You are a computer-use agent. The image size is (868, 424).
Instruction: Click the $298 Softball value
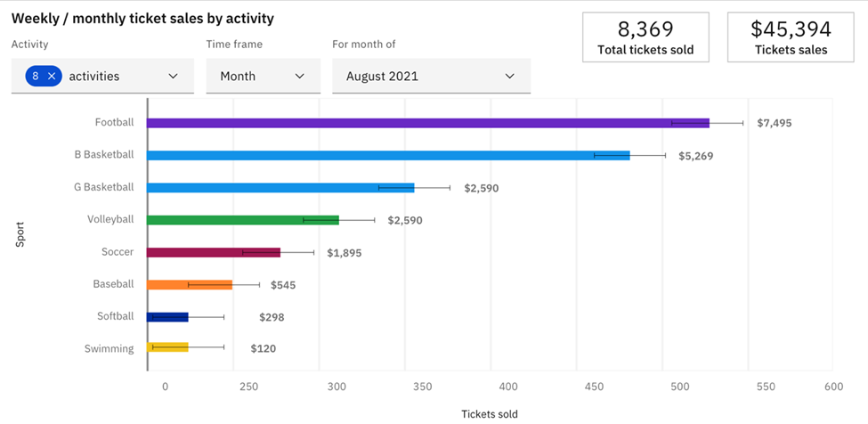coord(272,317)
